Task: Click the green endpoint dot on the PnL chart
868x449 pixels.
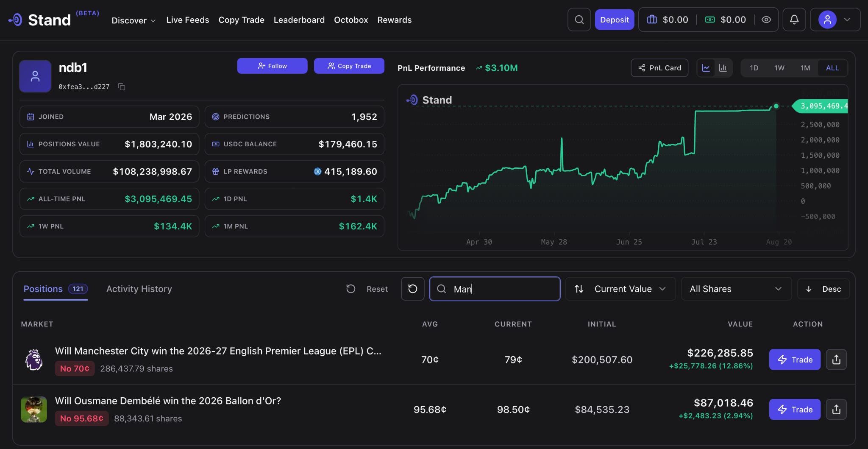Action: 776,106
